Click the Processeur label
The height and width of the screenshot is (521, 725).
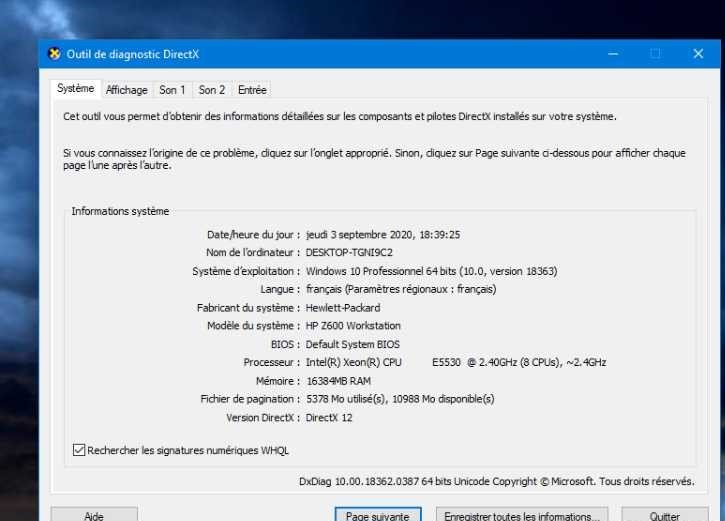click(271, 362)
